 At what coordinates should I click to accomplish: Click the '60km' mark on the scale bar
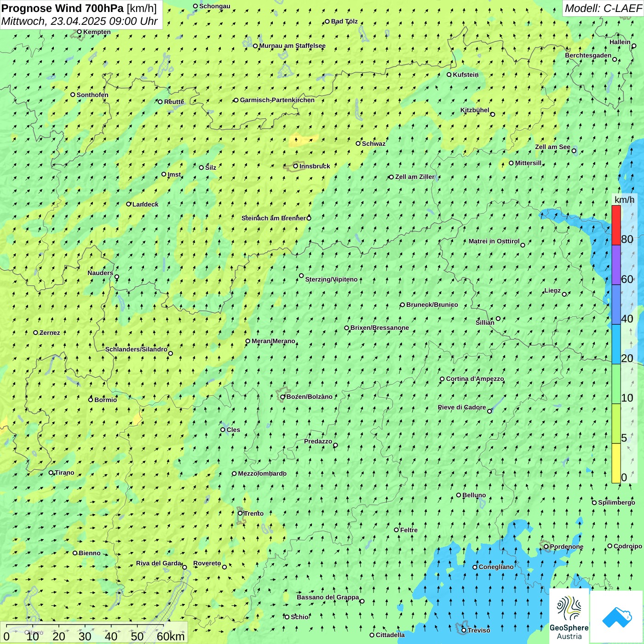coord(171,636)
